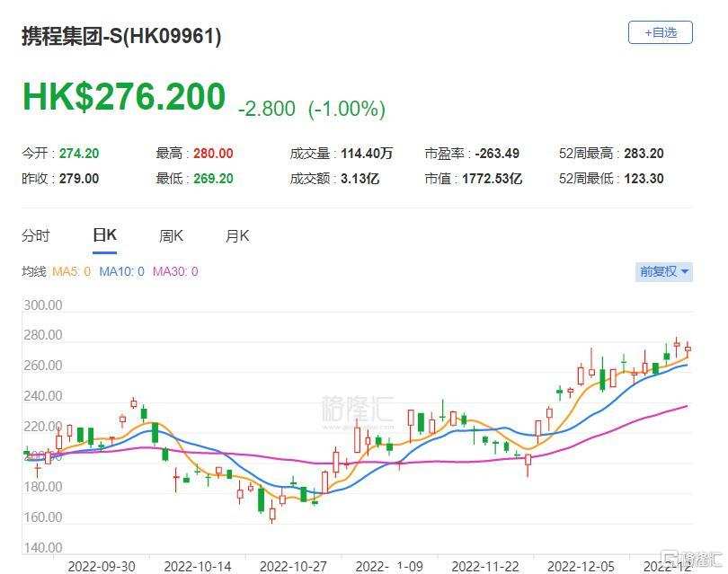728x574 pixels.
Task: Click the 2022-12-05 date axis label
Action: (581, 567)
